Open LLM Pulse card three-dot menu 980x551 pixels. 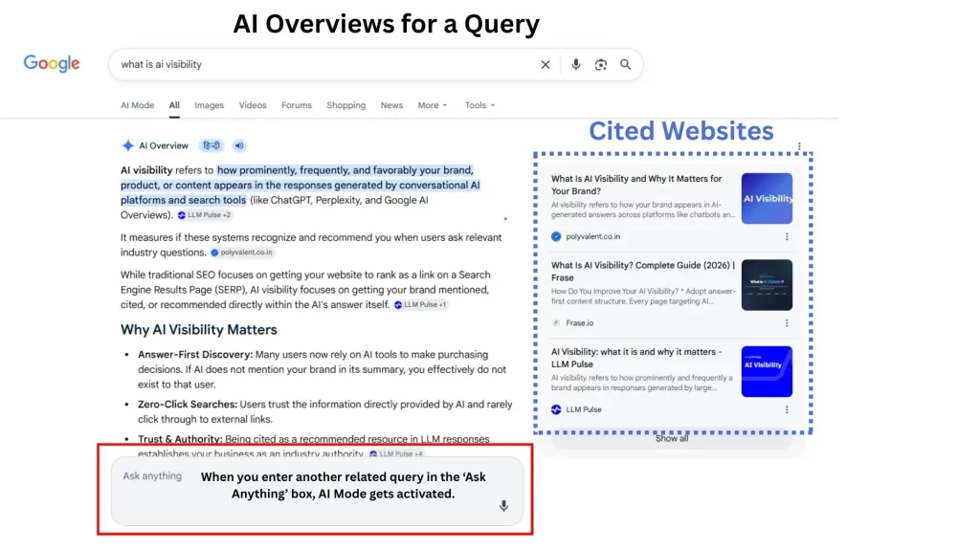(x=787, y=409)
